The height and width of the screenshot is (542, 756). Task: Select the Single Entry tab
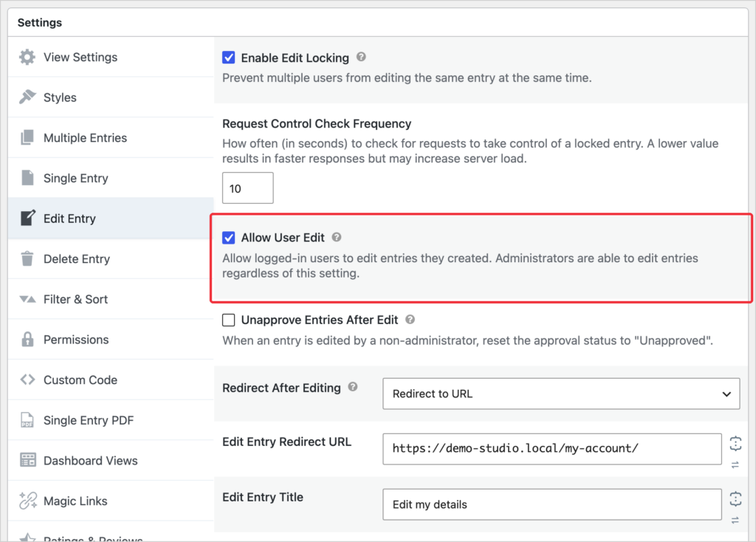[x=111, y=178]
